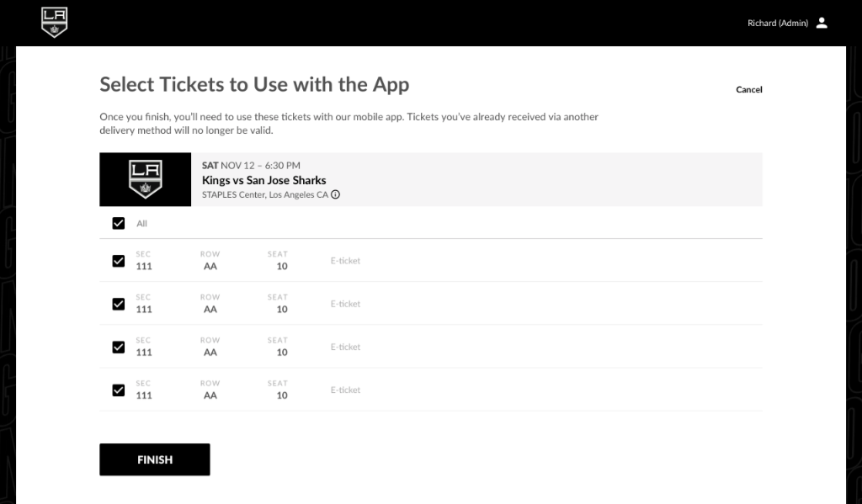Viewport: 862px width, 504px height.
Task: Click E-ticket label in second ticket row
Action: tap(345, 304)
